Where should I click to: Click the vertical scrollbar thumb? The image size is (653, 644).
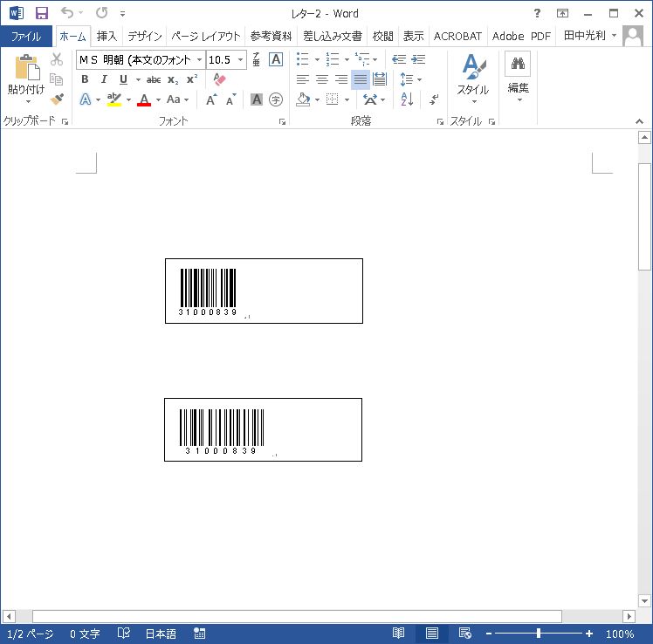(644, 217)
